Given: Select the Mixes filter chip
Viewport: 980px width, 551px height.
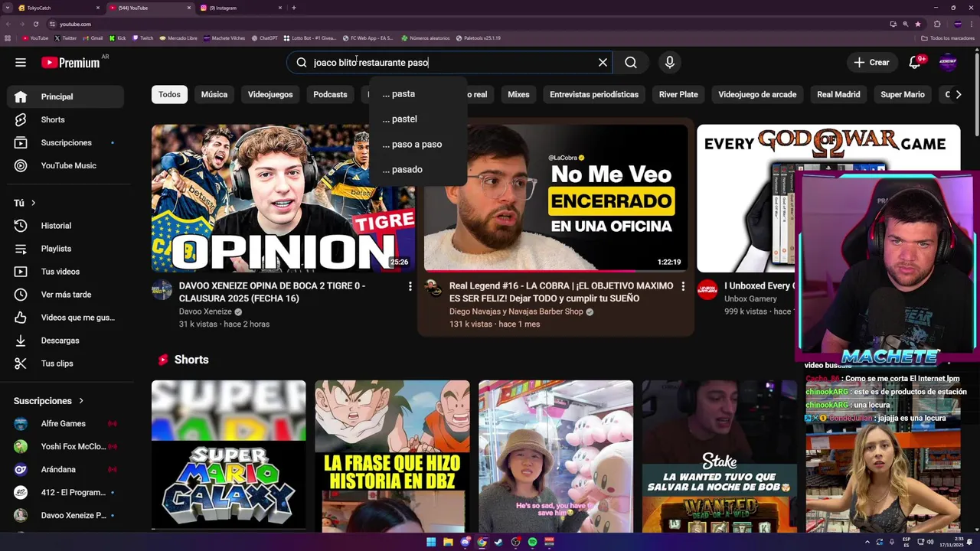Looking at the screenshot, I should pos(518,95).
